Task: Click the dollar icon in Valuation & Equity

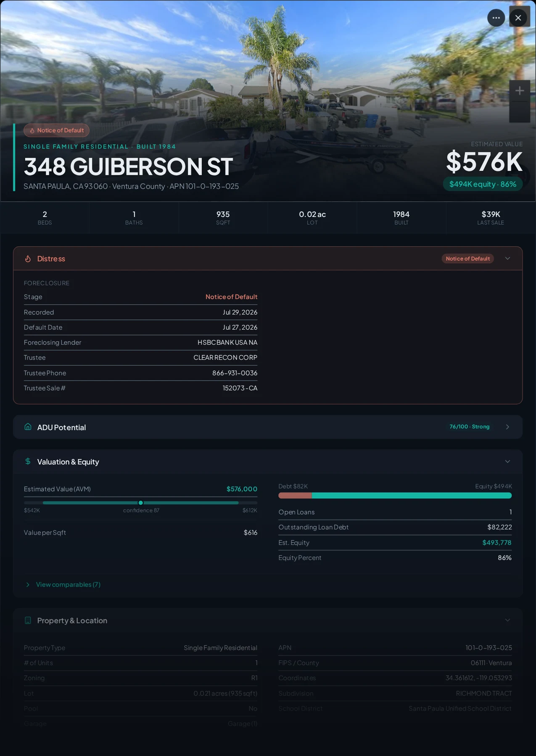Action: 28,461
